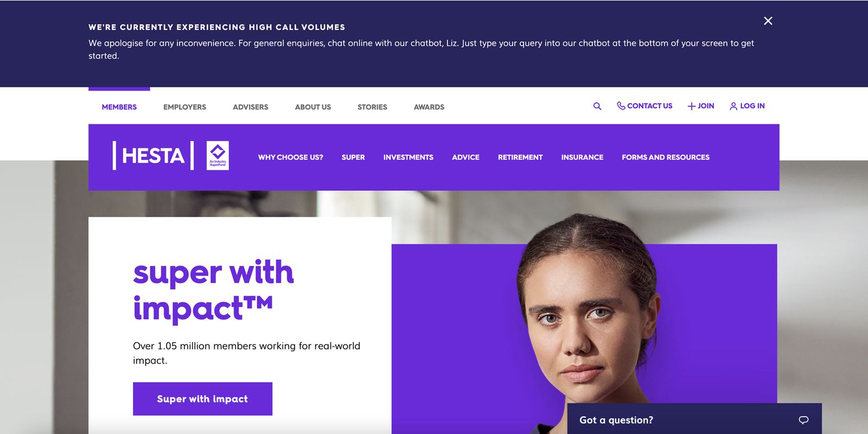The height and width of the screenshot is (434, 868).
Task: Click the HESTA logo
Action: click(x=153, y=156)
